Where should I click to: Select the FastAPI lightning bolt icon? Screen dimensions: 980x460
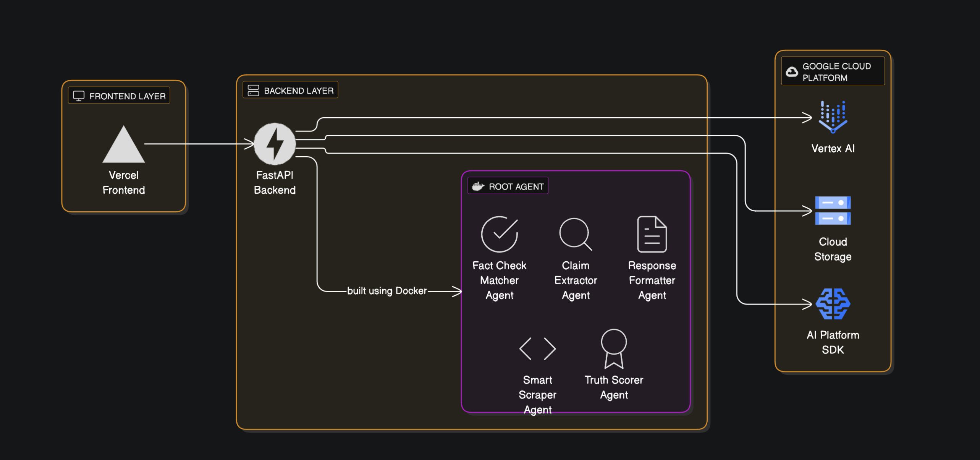pos(275,144)
